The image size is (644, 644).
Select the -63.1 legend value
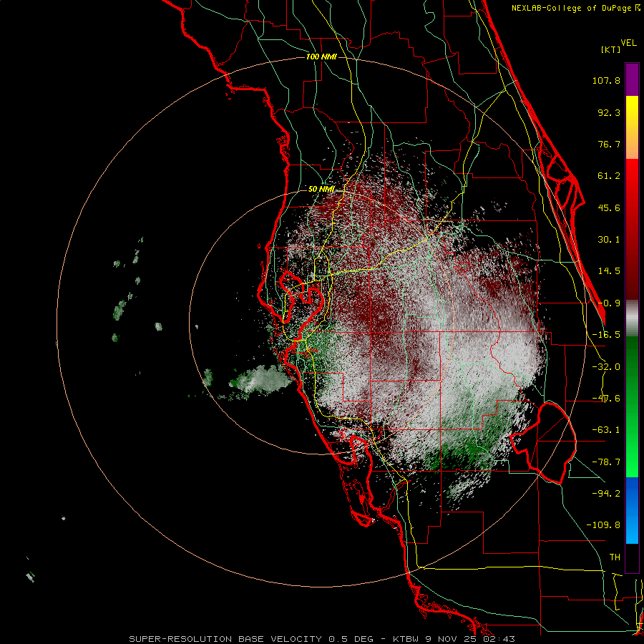tap(606, 430)
